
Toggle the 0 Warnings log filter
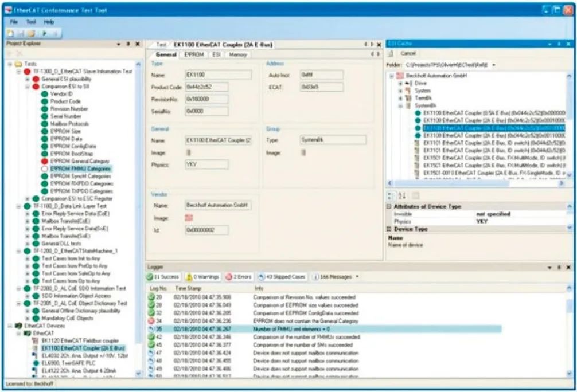tap(202, 277)
